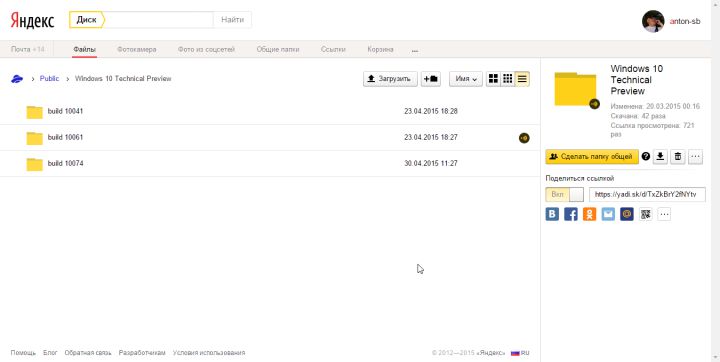Open Обратная связь footer link
Viewport: 720px width, 362px height.
tap(88, 353)
